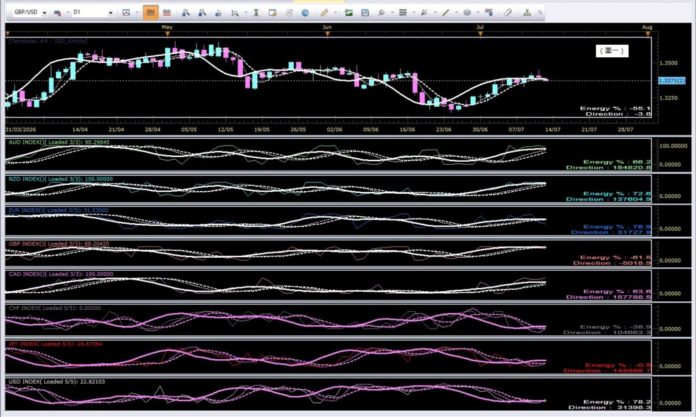Expand the zoom tool dropdown arrow
The height and width of the screenshot is (417, 696).
pos(245,13)
